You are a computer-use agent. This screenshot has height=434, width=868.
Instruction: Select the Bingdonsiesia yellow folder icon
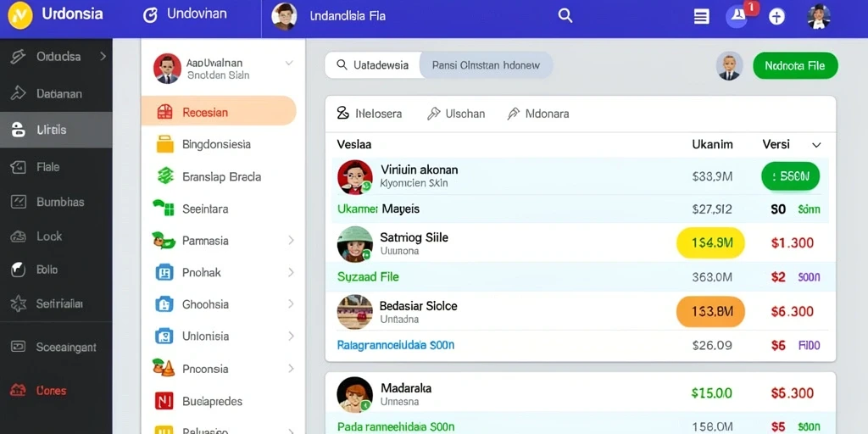[x=165, y=144]
